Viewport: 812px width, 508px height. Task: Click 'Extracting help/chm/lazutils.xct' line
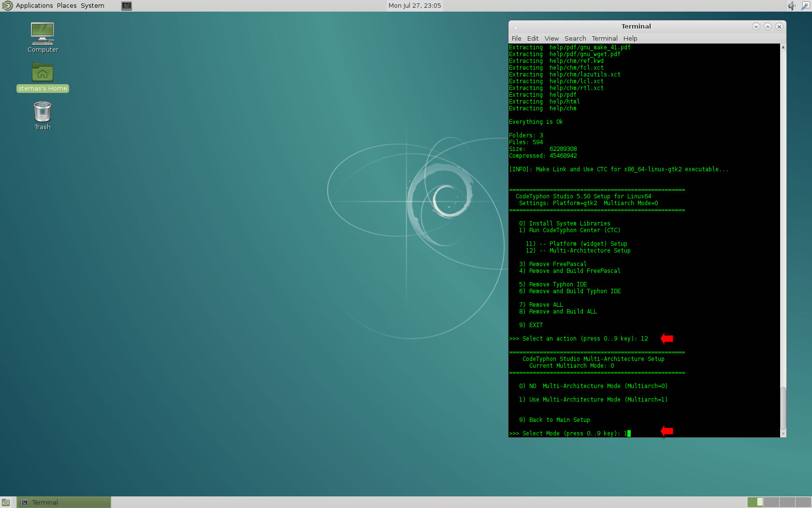tap(565, 75)
